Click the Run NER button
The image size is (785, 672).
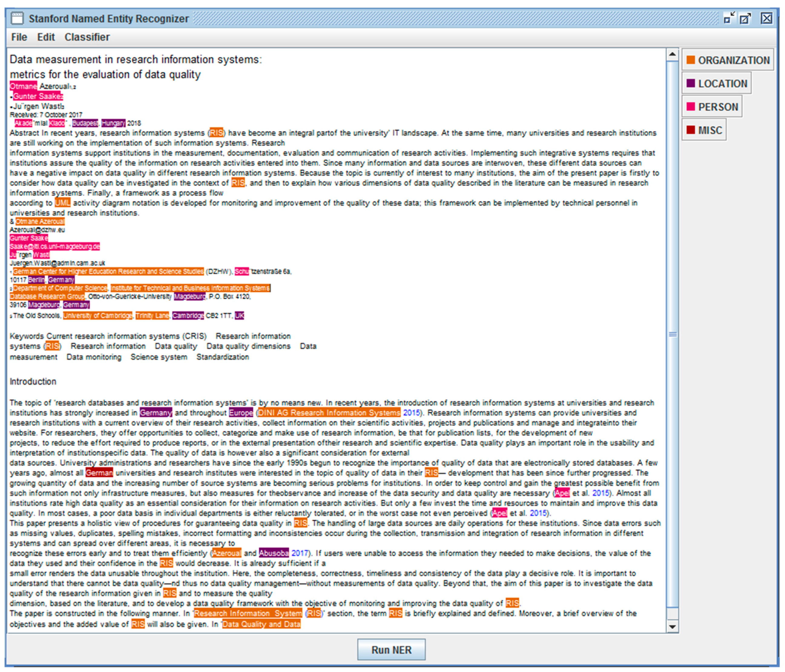tap(391, 650)
